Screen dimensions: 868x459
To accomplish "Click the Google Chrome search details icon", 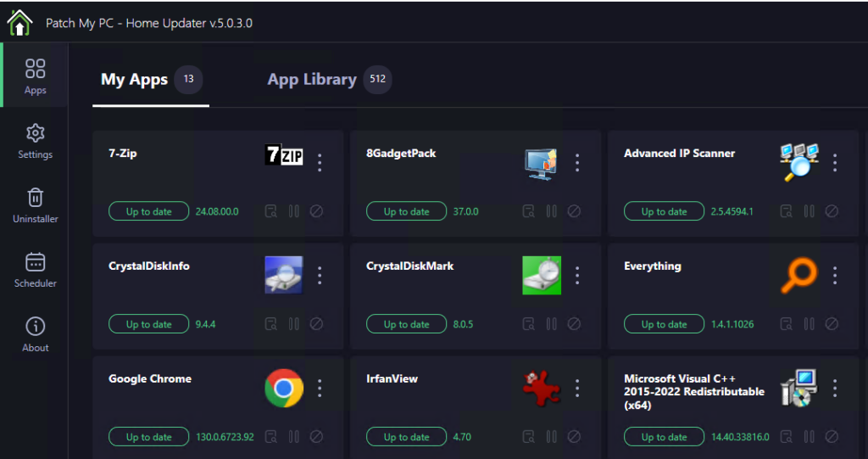I will coord(270,437).
